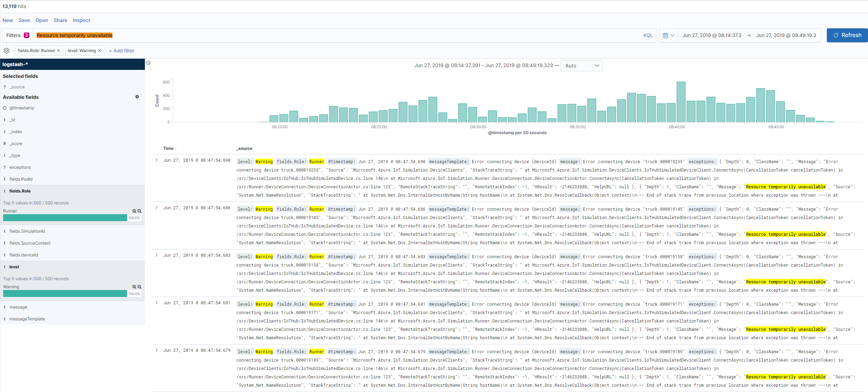Collapse the fields sidebar with the arrow icon
Screen dimensions: 868x392
point(148,63)
